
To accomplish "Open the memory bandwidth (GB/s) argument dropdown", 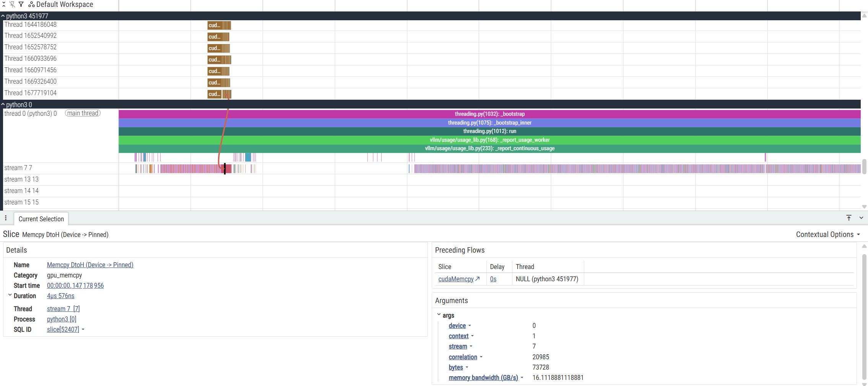I will pos(522,378).
